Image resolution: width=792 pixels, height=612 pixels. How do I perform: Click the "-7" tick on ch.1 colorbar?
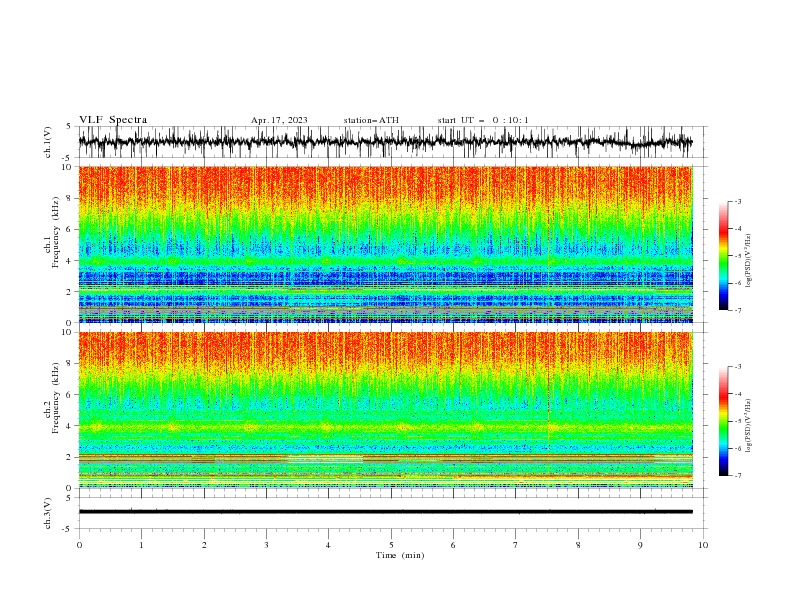click(737, 310)
